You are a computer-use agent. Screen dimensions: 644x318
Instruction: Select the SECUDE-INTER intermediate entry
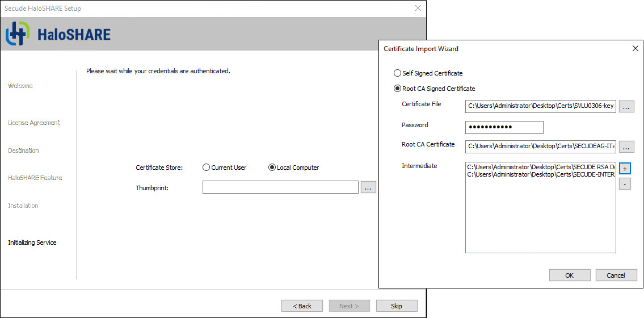[541, 174]
